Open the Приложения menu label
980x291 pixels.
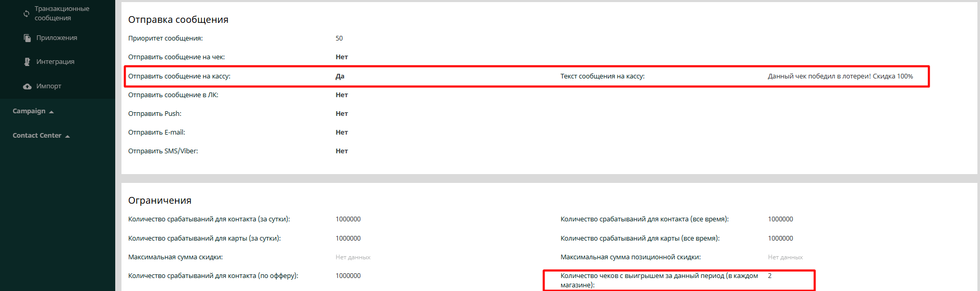pyautogui.click(x=57, y=38)
